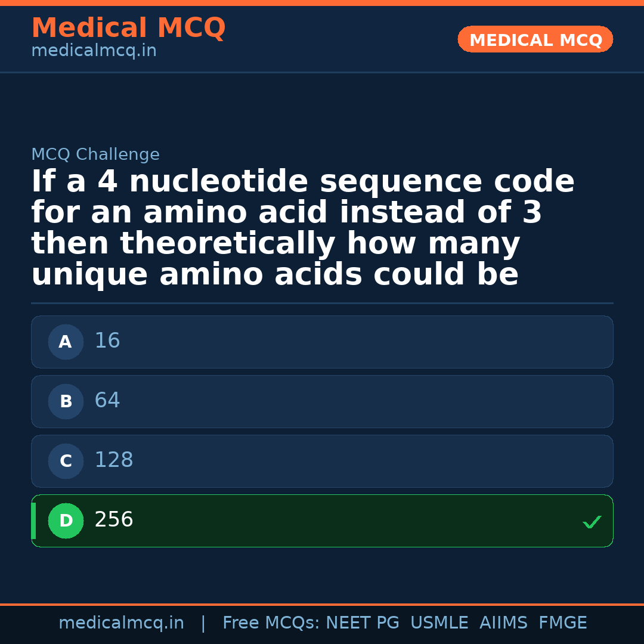Open medicalmcq.in link in footer
644x644 pixels.
121,623
